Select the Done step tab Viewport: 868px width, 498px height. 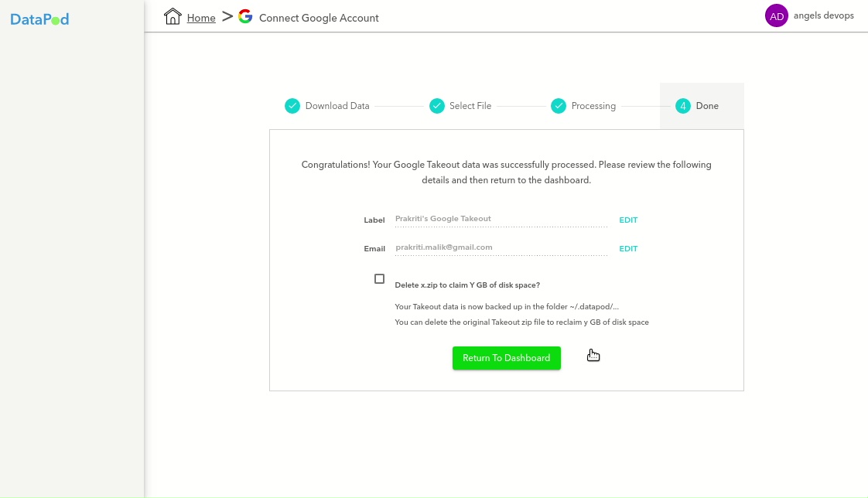[x=707, y=106]
